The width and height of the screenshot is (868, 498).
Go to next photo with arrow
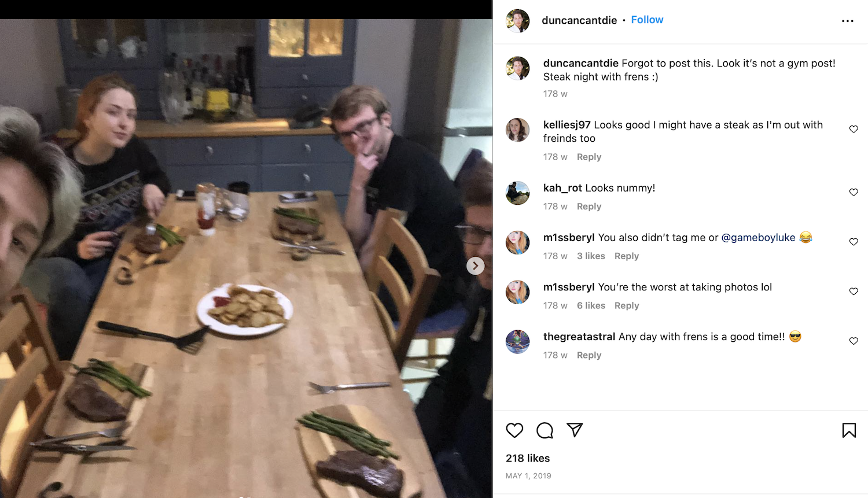pos(476,266)
